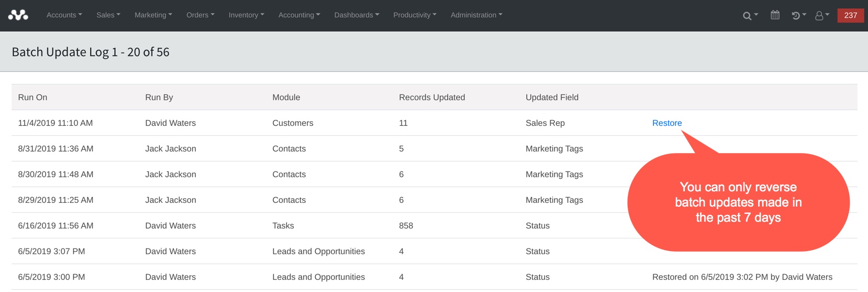Viewport: 868px width, 292px height.
Task: Click the red 237 notification badge
Action: (851, 15)
